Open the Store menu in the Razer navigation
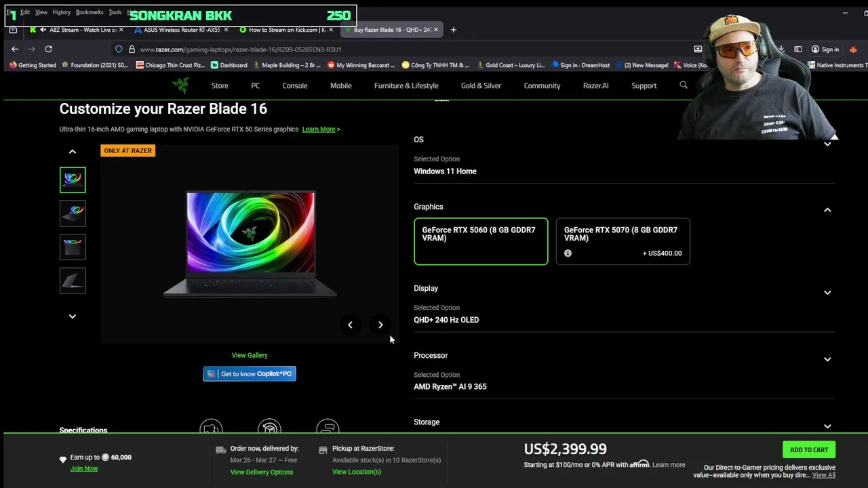The image size is (868, 488). coord(220,85)
